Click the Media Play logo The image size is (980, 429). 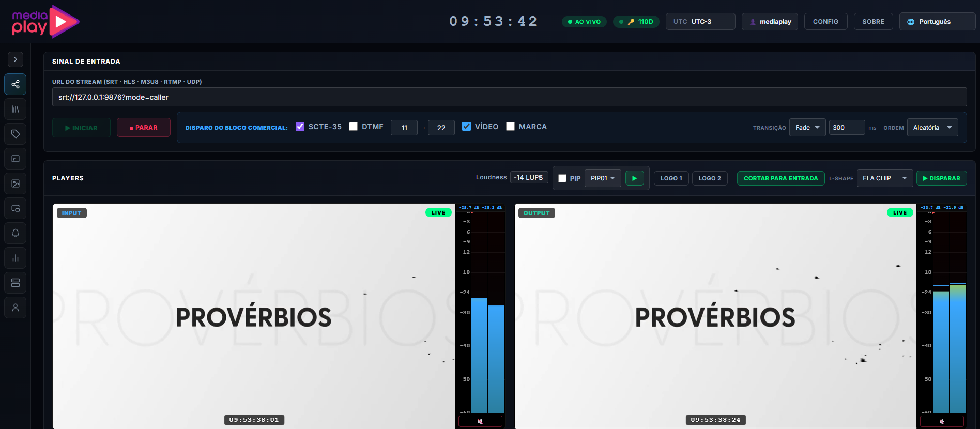point(45,22)
